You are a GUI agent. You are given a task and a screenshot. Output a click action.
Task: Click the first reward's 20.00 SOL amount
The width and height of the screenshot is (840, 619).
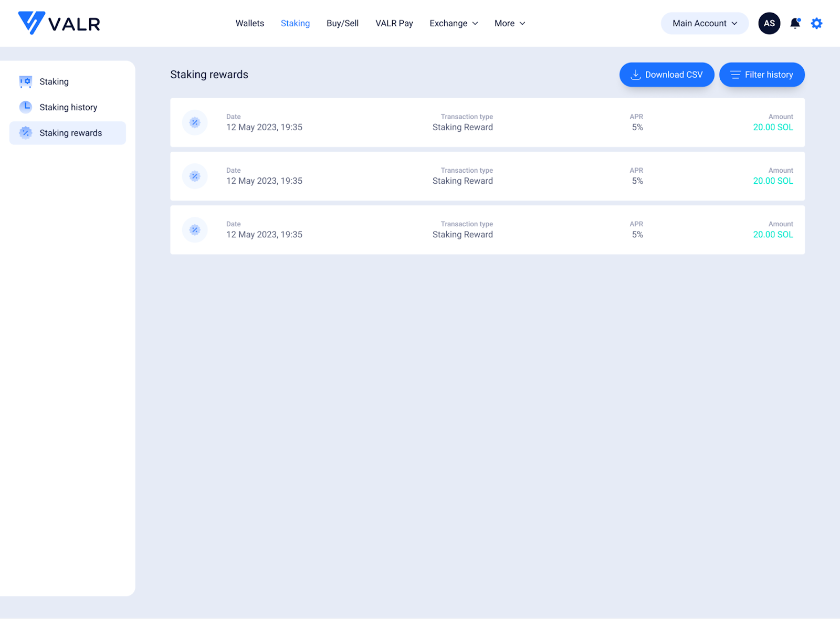click(x=773, y=127)
